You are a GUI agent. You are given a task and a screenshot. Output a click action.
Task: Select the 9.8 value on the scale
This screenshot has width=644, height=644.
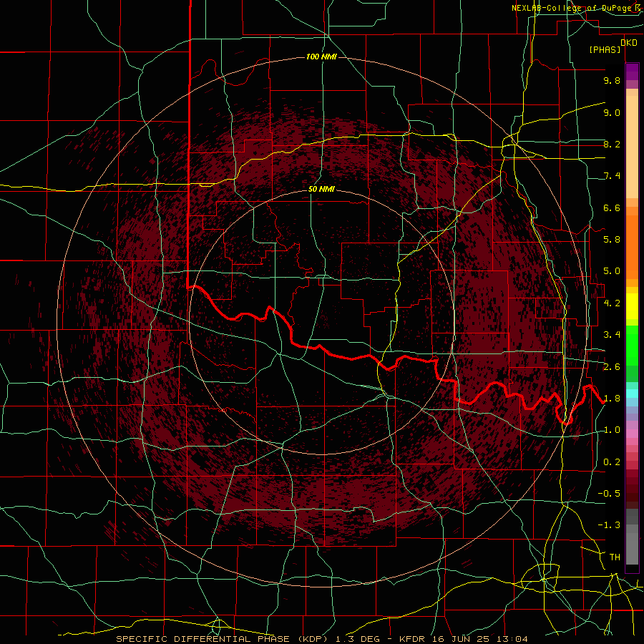pos(612,80)
